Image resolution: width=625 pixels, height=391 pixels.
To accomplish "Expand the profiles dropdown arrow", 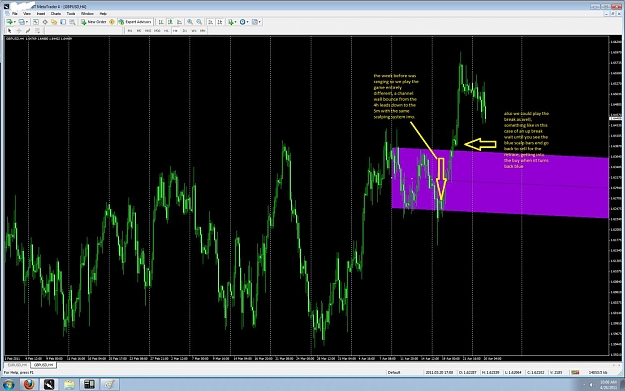I will click(27, 22).
